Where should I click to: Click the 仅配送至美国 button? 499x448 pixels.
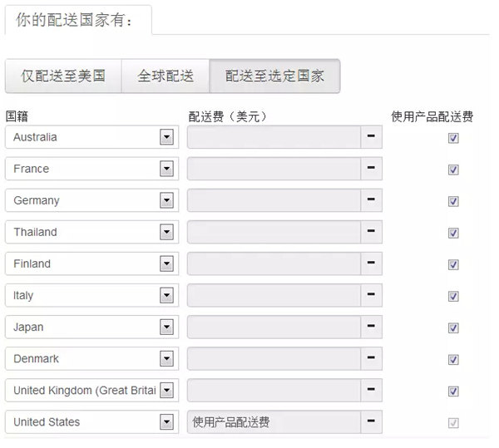(63, 76)
